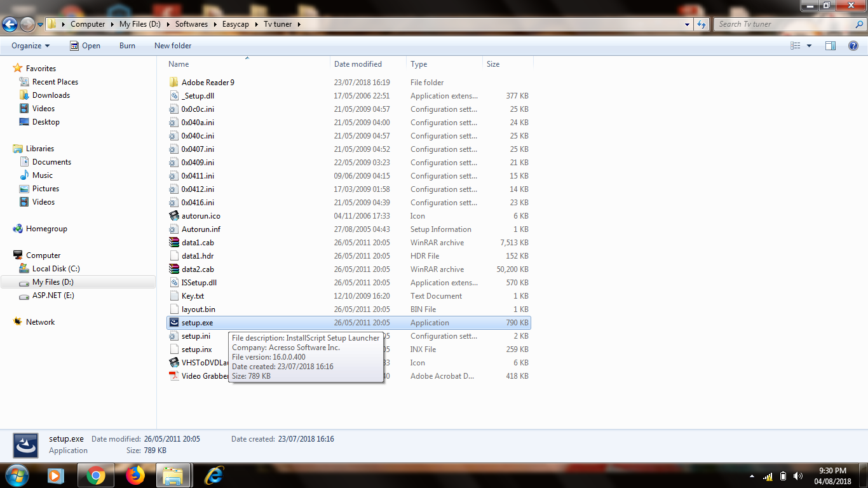This screenshot has width=868, height=488.
Task: Select Libraries in navigation pane
Action: tap(40, 149)
